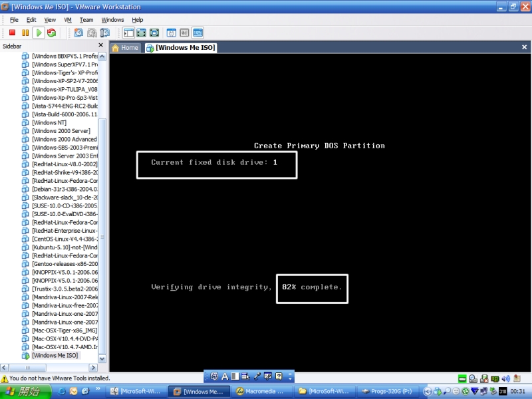Reset the virtual machine with red-green arrows icon

point(52,33)
